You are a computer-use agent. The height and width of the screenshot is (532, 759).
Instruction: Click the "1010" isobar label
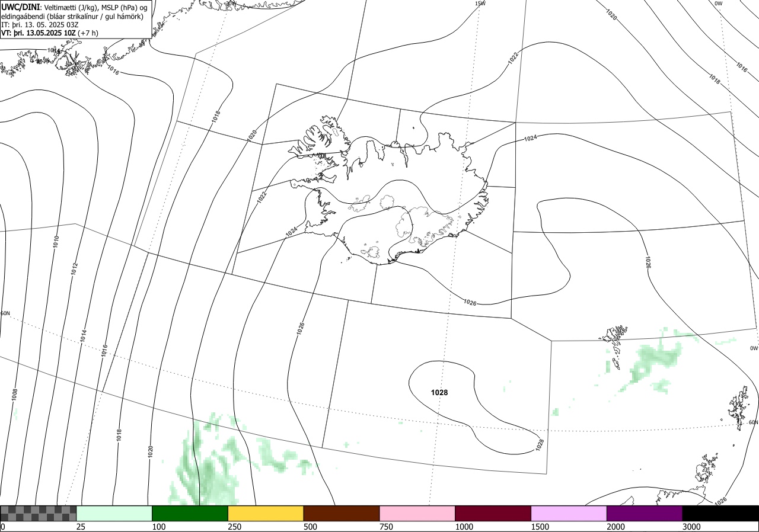coord(56,241)
